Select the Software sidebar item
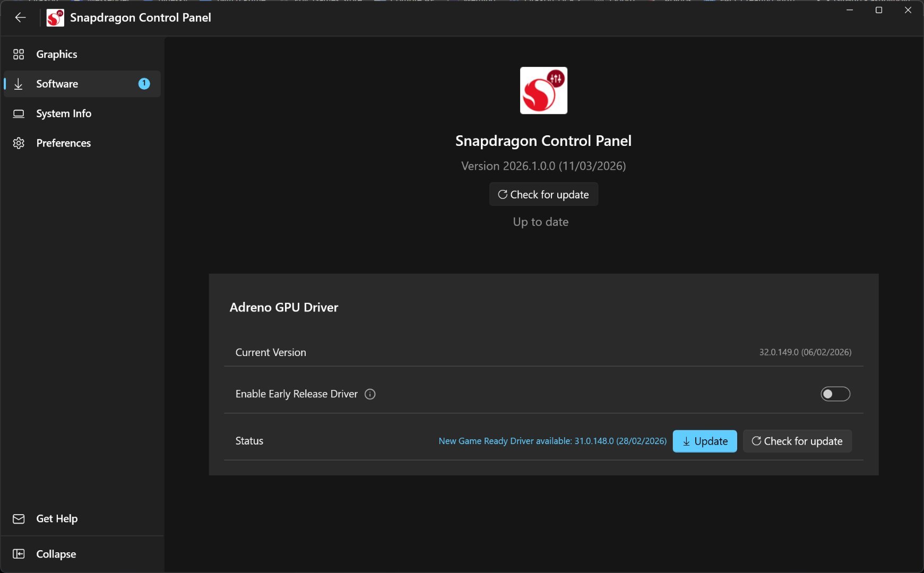The image size is (924, 573). click(82, 84)
